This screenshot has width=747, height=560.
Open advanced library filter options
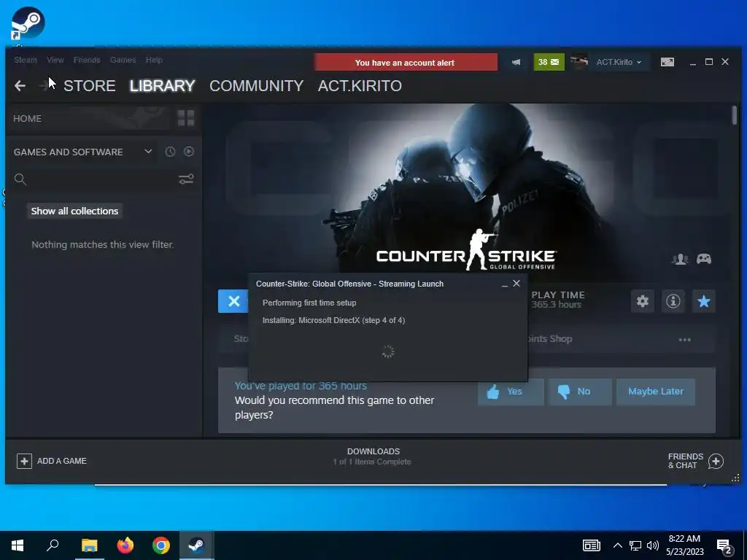(x=186, y=179)
